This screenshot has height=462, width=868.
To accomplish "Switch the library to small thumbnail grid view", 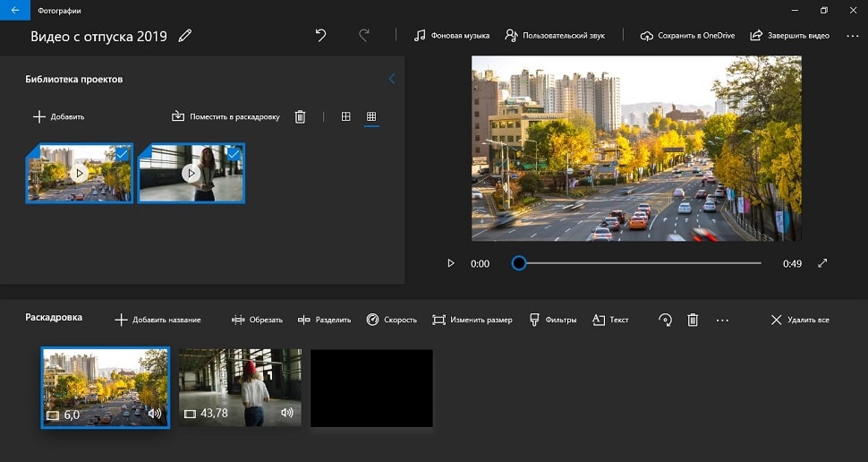I will (x=371, y=116).
